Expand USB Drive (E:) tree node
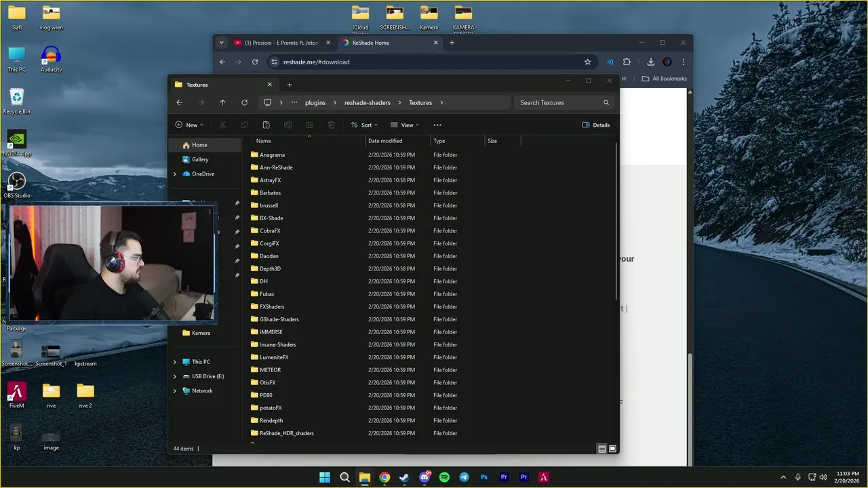Viewport: 868px width, 488px height. click(x=175, y=376)
